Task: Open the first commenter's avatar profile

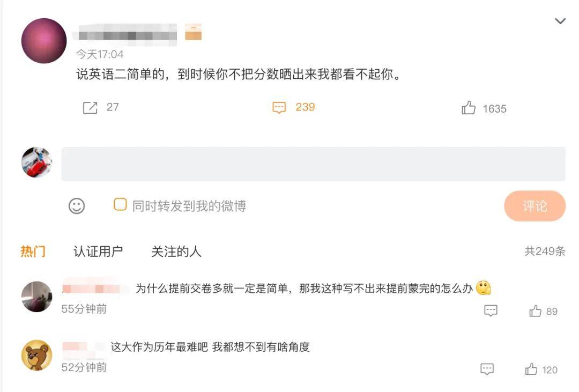Action: (36, 297)
